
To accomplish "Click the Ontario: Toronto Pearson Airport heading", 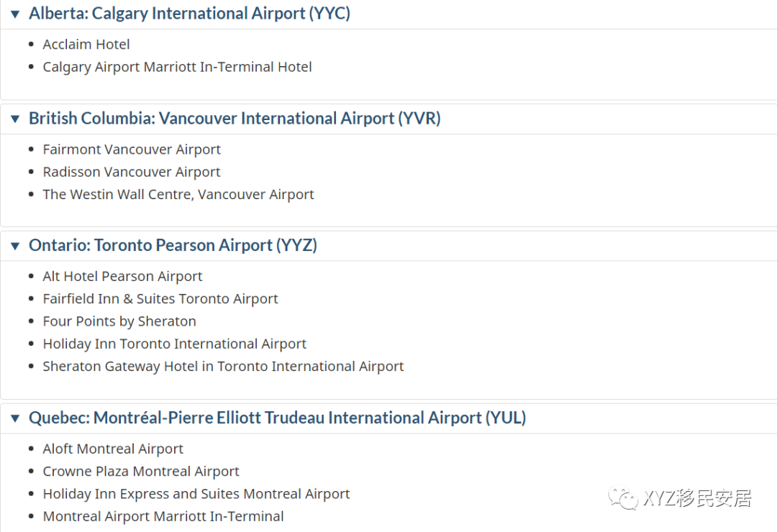I will [x=173, y=246].
